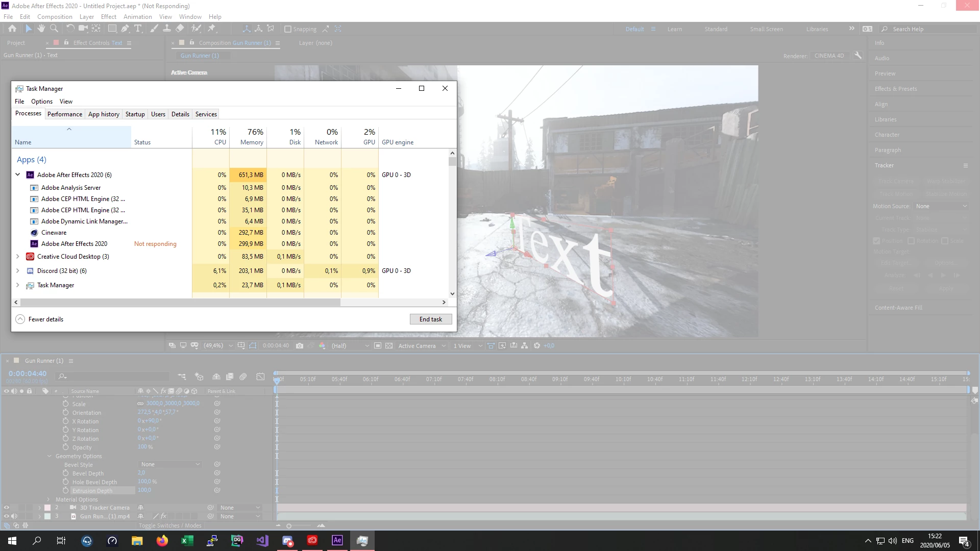The image size is (980, 551).
Task: Select the Eraser tool
Action: click(180, 29)
